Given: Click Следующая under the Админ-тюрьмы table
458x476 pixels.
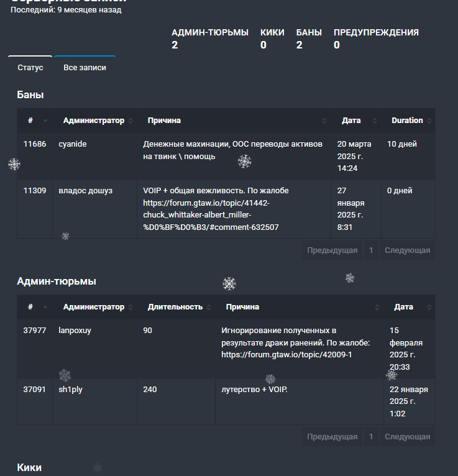Looking at the screenshot, I should pos(408,437).
